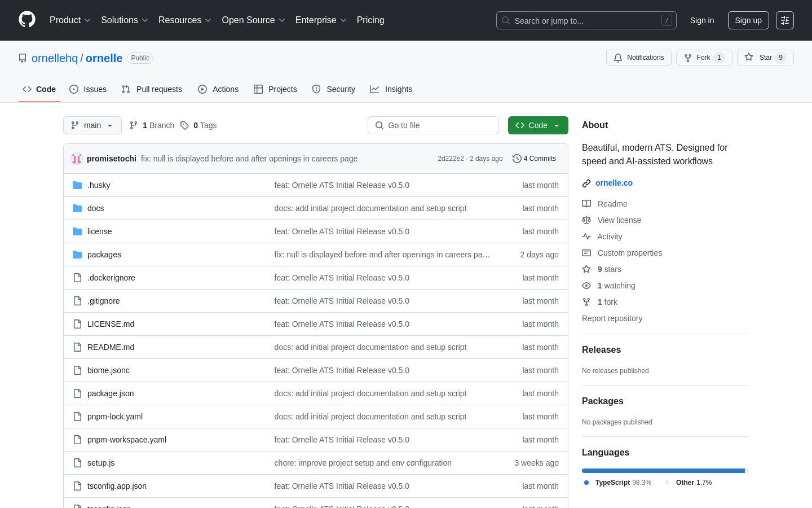Click the Go to file input
The height and width of the screenshot is (508, 812).
(433, 125)
